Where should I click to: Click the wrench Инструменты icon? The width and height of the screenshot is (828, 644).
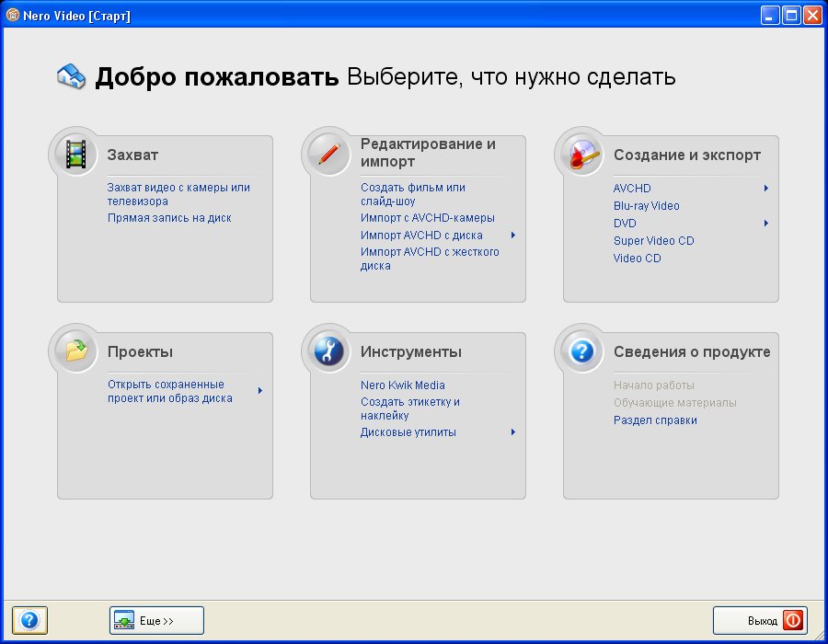click(x=328, y=351)
